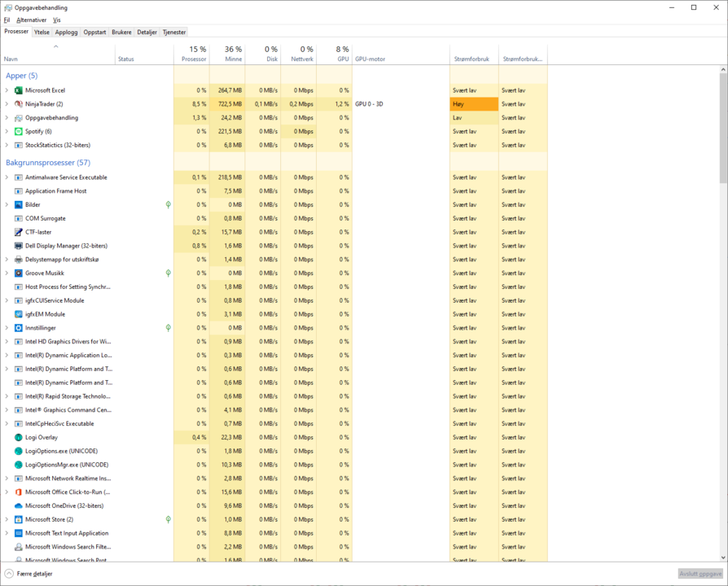Viewport: 728px width, 586px height.
Task: Expand the Spotify (6) process group
Action: tap(7, 131)
